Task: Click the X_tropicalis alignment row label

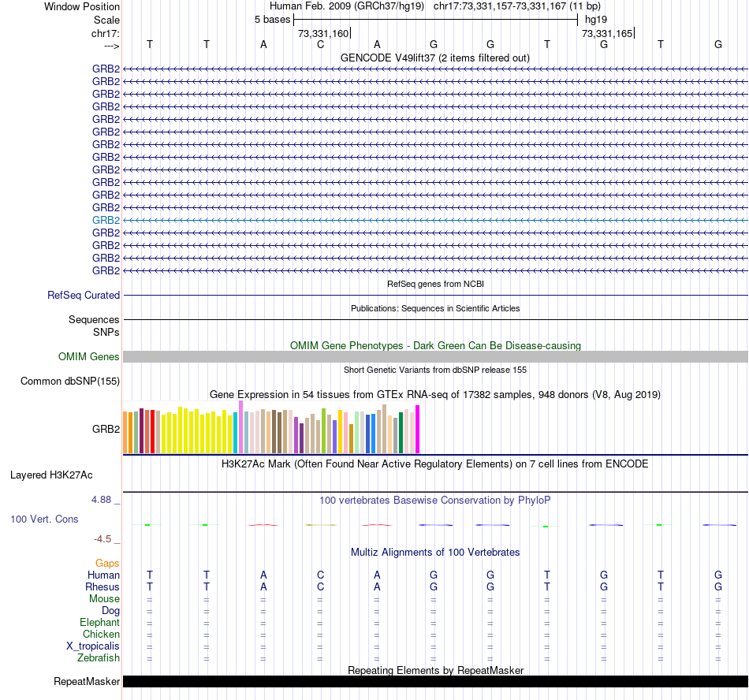Action: (x=93, y=646)
